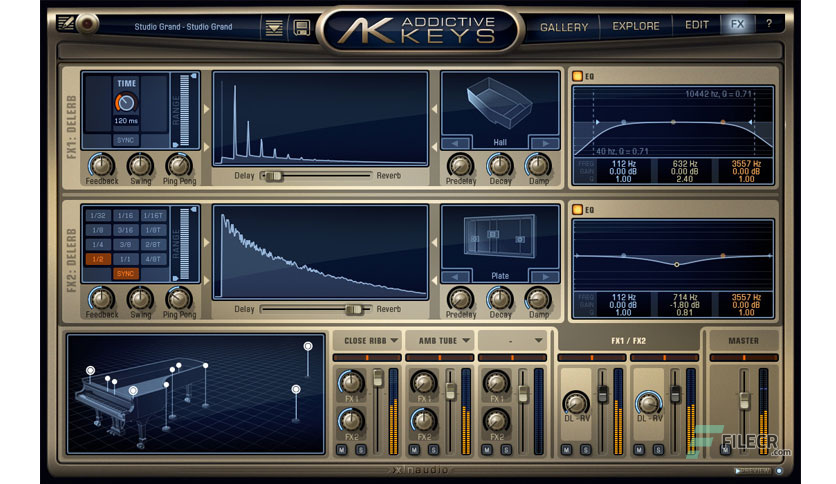Click FX2 Feedback knob

tap(101, 299)
